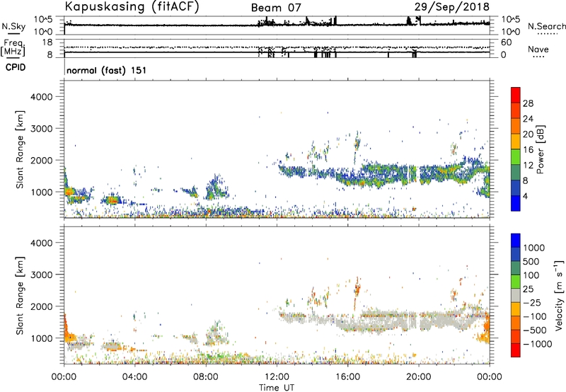Click the "Velocity [m s-1]" color bar label
Screen dimensions: 566x392
[559, 295]
